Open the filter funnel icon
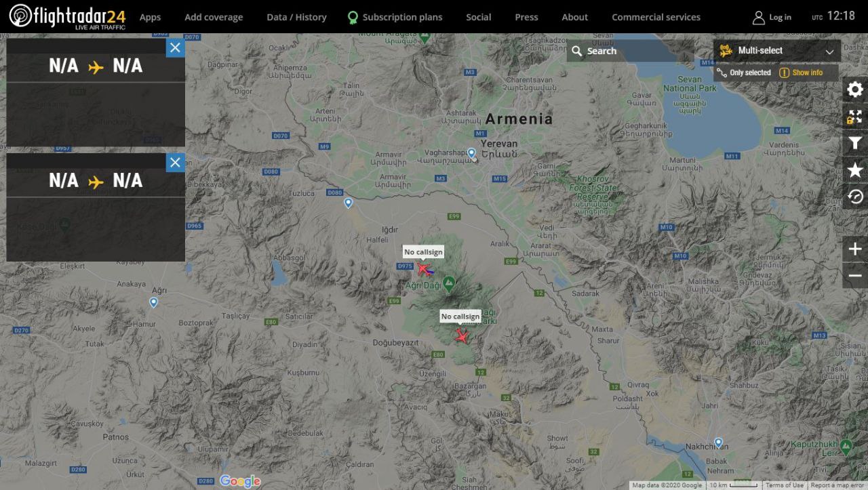Screen dimensions: 868x490 point(855,143)
